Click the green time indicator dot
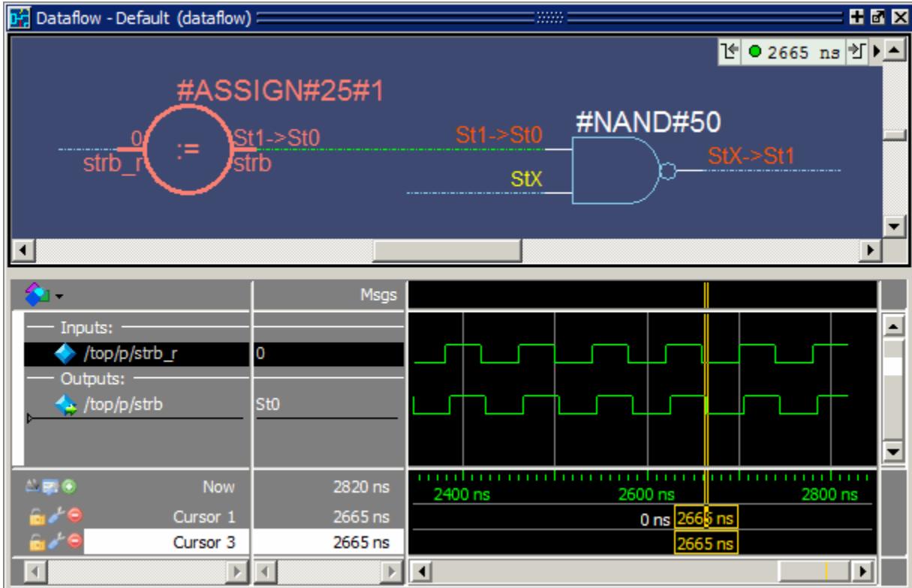Screen dimensions: 912x588 click(754, 52)
